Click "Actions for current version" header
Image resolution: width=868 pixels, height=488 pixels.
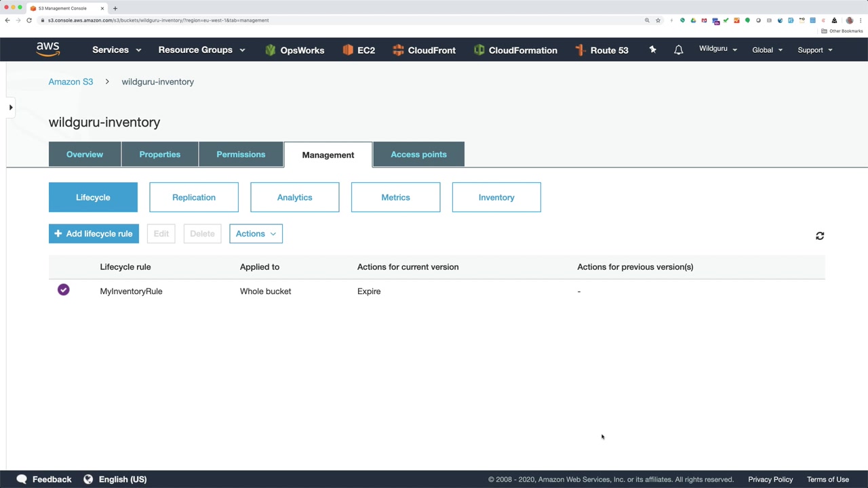pyautogui.click(x=408, y=267)
